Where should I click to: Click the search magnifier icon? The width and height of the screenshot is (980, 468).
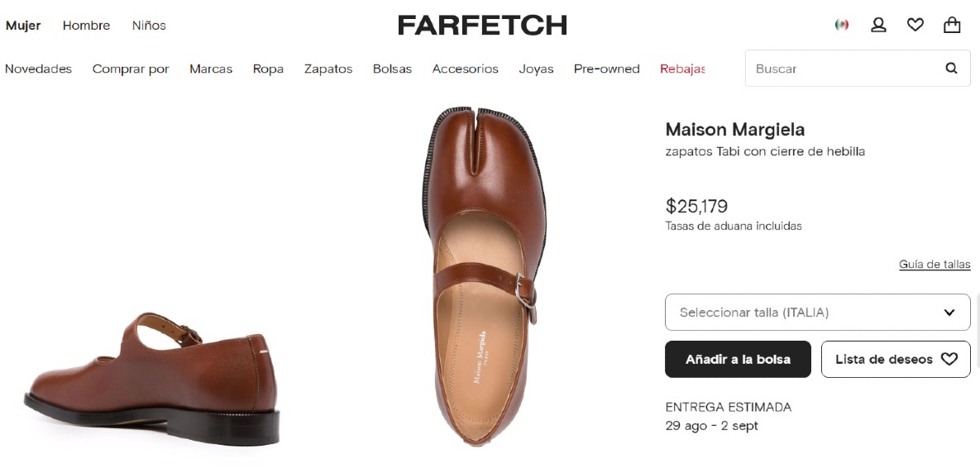[x=951, y=69]
